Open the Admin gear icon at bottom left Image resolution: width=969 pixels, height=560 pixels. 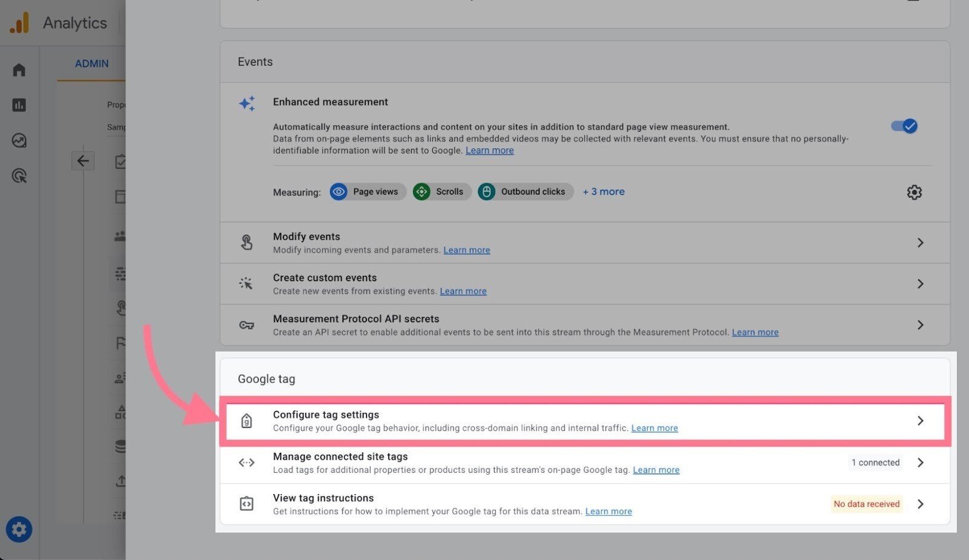tap(19, 529)
